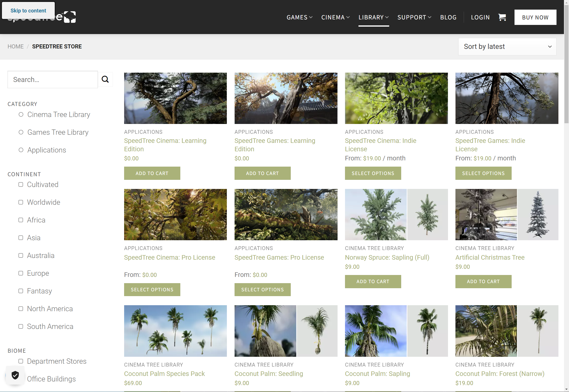Open the Sort by latest dropdown
569x392 pixels.
tap(507, 47)
